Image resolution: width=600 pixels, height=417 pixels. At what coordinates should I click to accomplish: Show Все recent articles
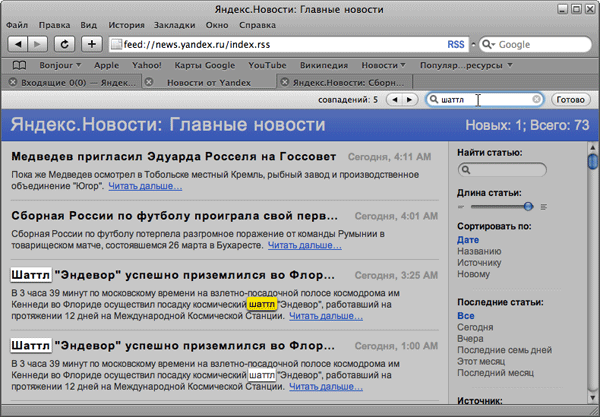point(466,316)
